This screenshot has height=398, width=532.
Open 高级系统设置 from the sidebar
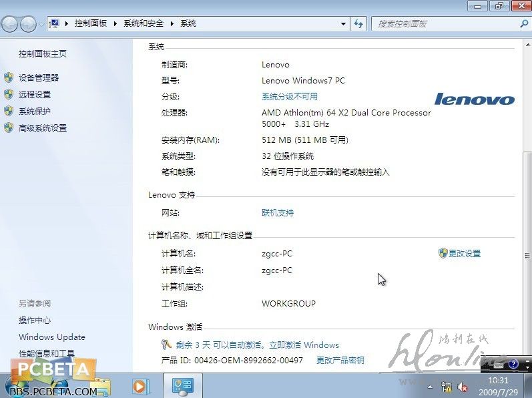coord(43,128)
